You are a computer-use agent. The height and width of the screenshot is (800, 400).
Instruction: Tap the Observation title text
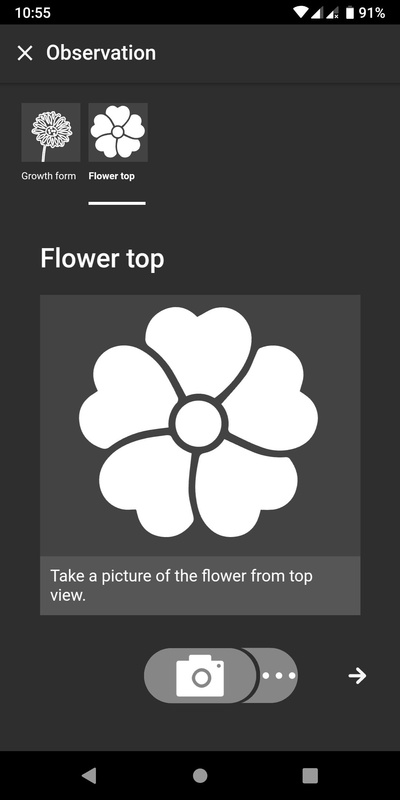click(x=101, y=53)
